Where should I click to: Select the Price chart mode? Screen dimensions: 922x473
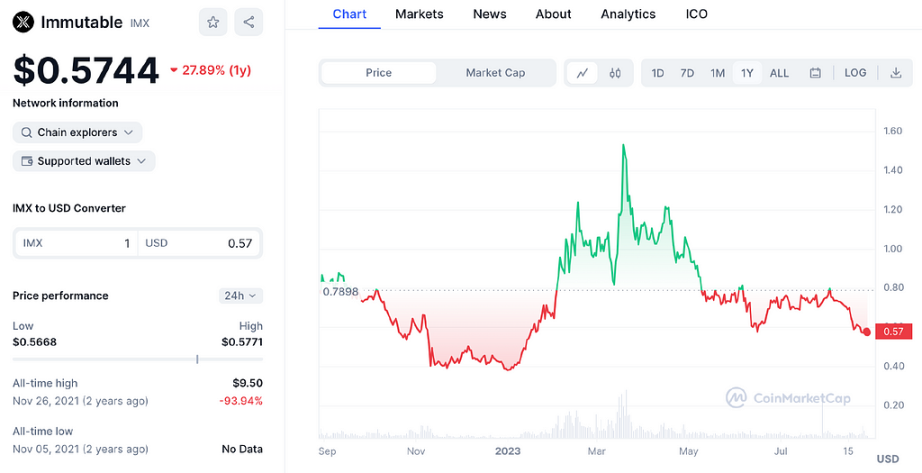(x=379, y=73)
